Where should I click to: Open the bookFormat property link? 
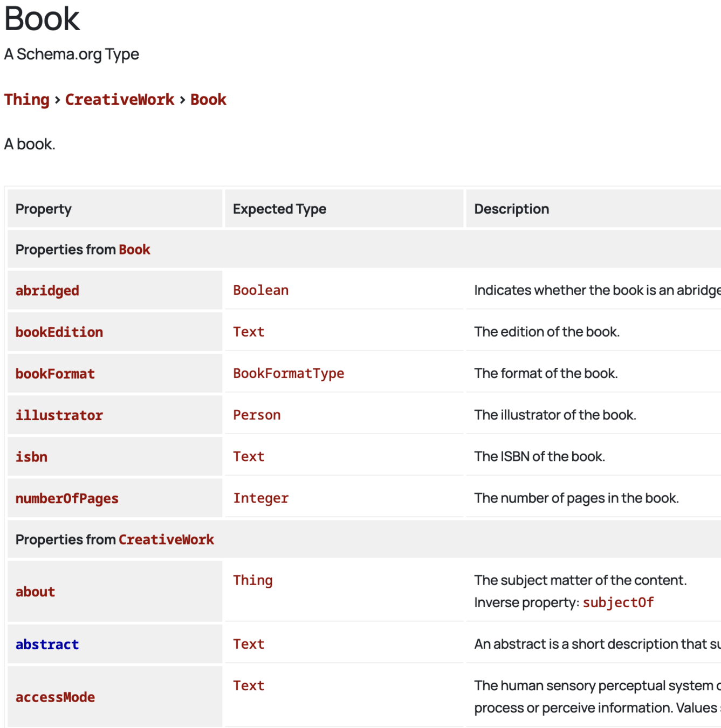pos(55,374)
